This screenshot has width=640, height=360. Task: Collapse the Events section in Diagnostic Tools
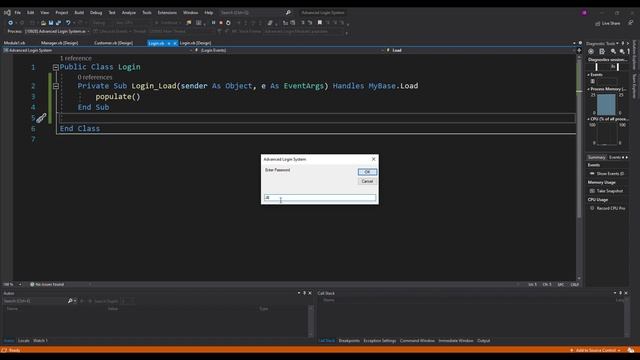click(x=589, y=75)
